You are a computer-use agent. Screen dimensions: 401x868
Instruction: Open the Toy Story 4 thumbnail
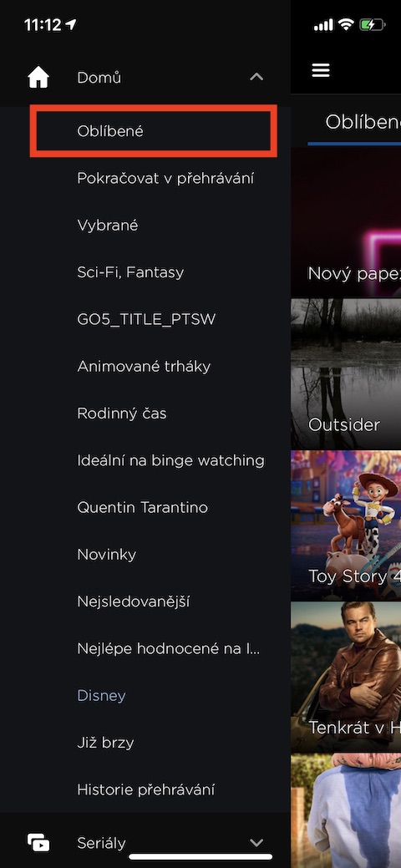pyautogui.click(x=346, y=525)
